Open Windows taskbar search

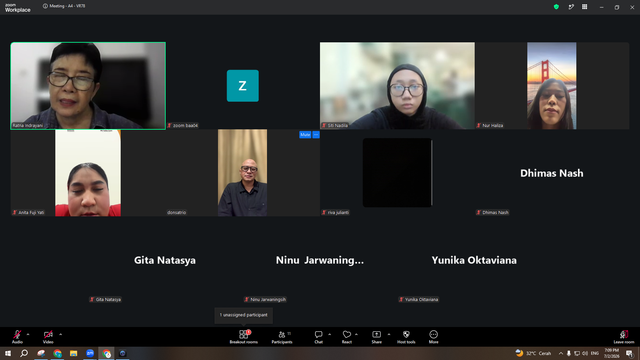point(24,353)
